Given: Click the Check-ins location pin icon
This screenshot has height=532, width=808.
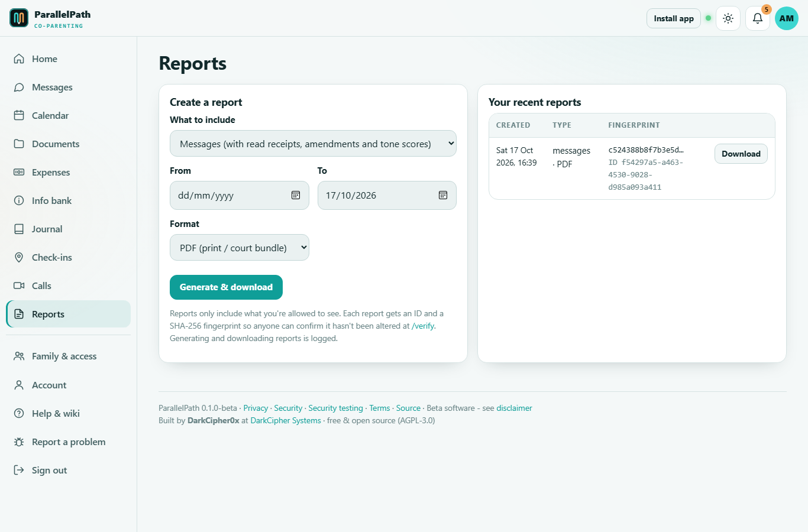Looking at the screenshot, I should tap(19, 257).
